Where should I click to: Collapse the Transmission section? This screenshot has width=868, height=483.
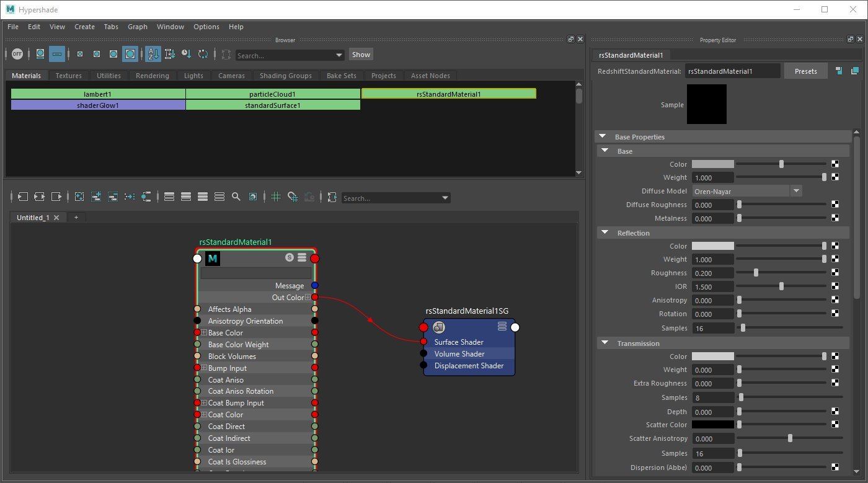(604, 343)
